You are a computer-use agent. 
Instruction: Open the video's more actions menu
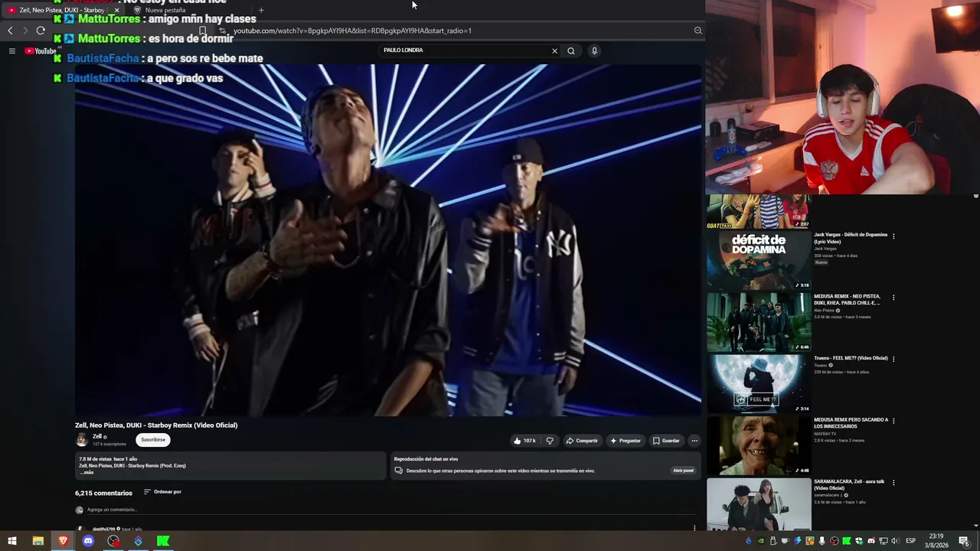tap(694, 441)
